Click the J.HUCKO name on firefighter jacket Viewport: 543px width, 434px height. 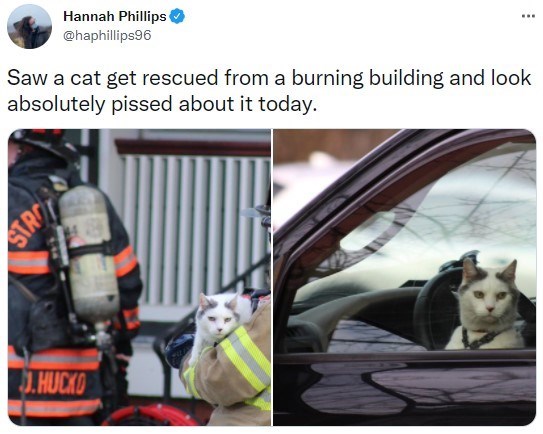pyautogui.click(x=53, y=384)
